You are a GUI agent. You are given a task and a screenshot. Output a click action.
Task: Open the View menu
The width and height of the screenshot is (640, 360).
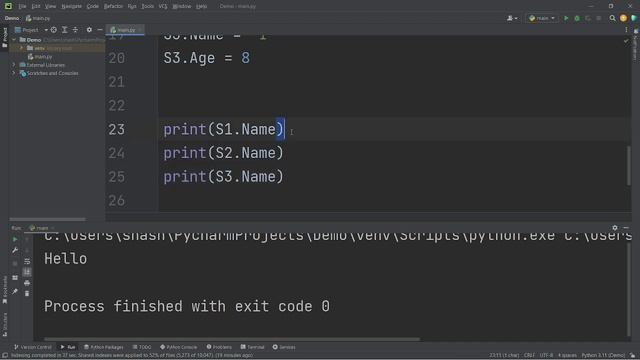(x=50, y=6)
